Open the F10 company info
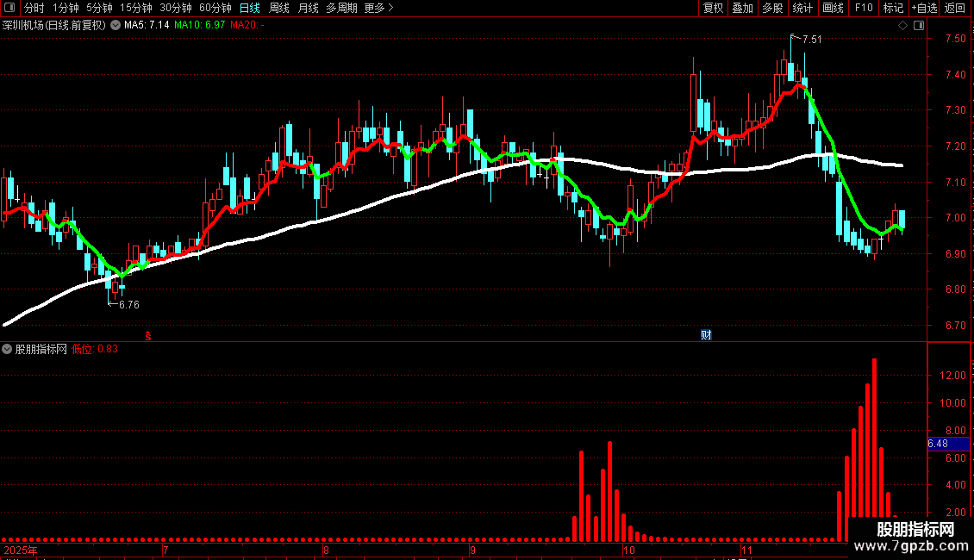Screen dimensions: 974x560 [864, 8]
